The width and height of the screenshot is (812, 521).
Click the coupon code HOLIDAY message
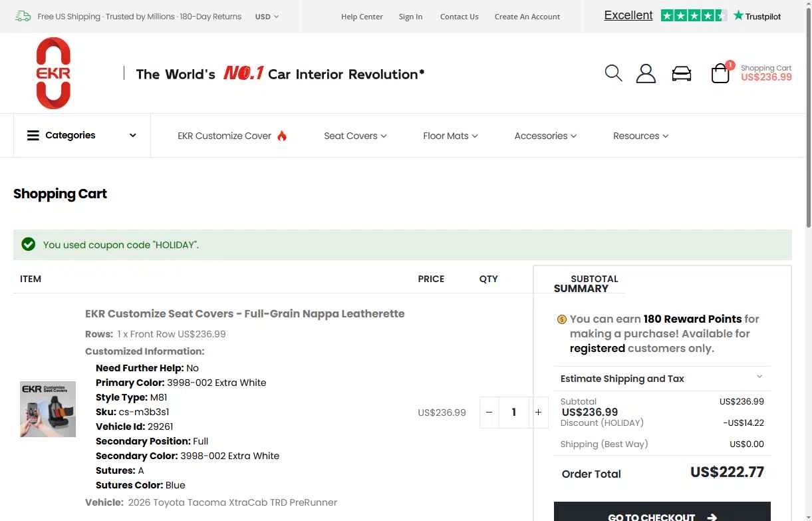click(121, 245)
